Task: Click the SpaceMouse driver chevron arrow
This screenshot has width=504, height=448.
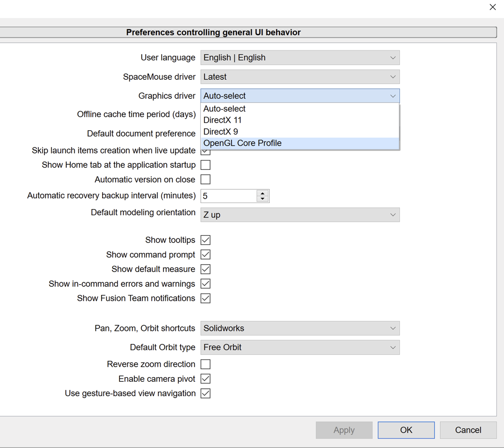Action: tap(393, 77)
